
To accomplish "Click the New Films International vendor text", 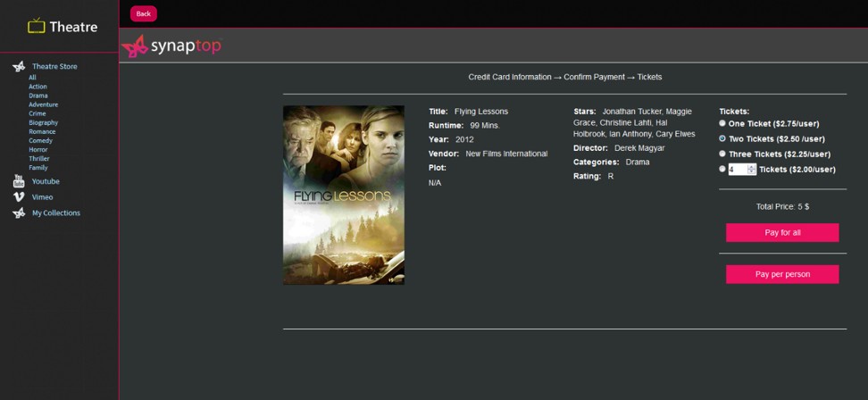I will pyautogui.click(x=506, y=154).
